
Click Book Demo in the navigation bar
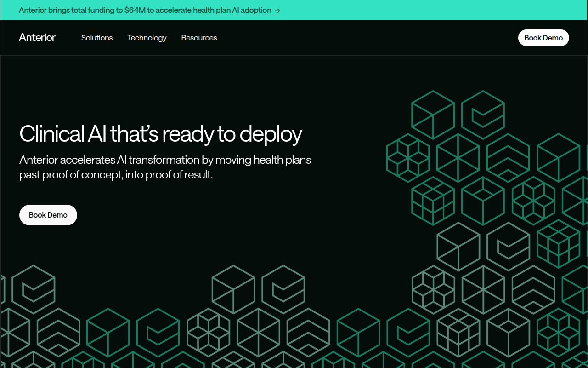point(543,38)
